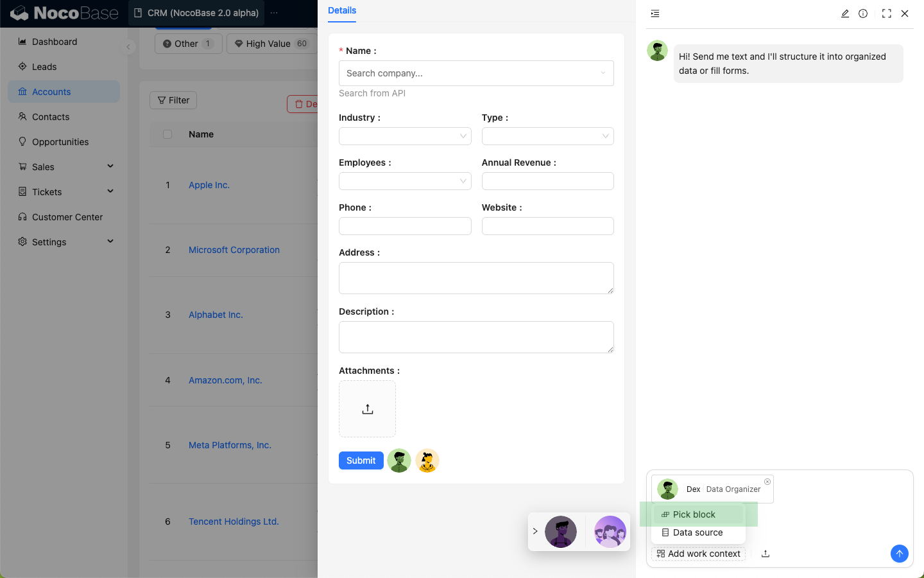The image size is (924, 578).
Task: Open the Microsoft Corporation account link
Action: pos(234,250)
